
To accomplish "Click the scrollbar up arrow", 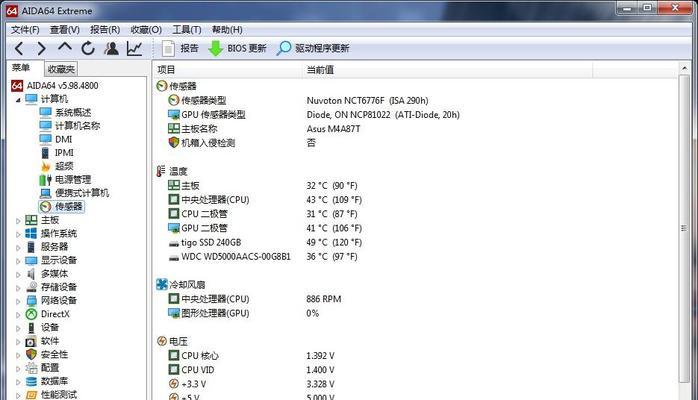I will click(x=684, y=68).
